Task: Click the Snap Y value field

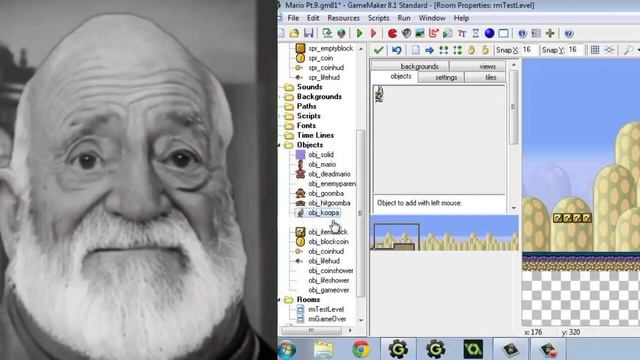Action: 575,50
